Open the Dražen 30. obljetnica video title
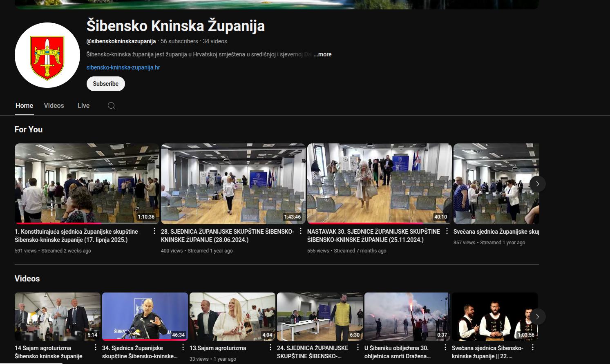Viewport: 610px width, 364px height. pos(397,352)
